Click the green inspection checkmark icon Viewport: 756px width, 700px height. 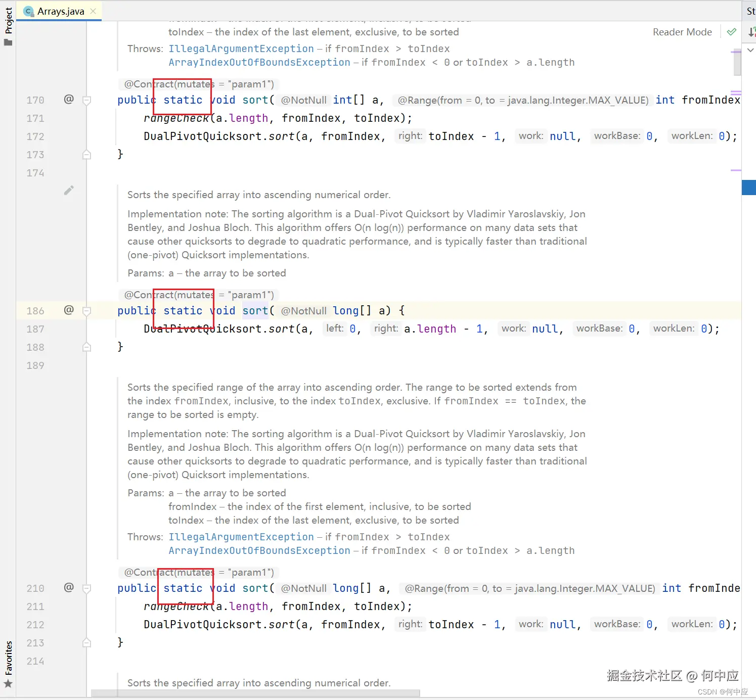point(731,32)
